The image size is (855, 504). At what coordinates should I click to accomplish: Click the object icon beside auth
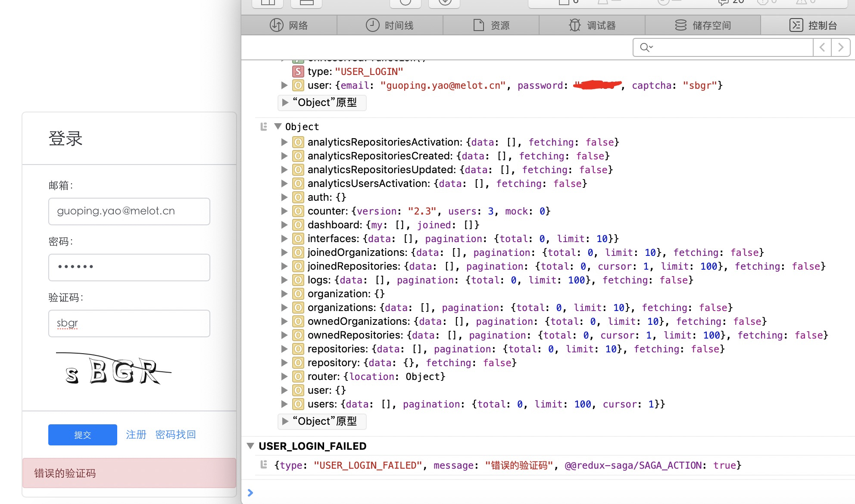(298, 197)
